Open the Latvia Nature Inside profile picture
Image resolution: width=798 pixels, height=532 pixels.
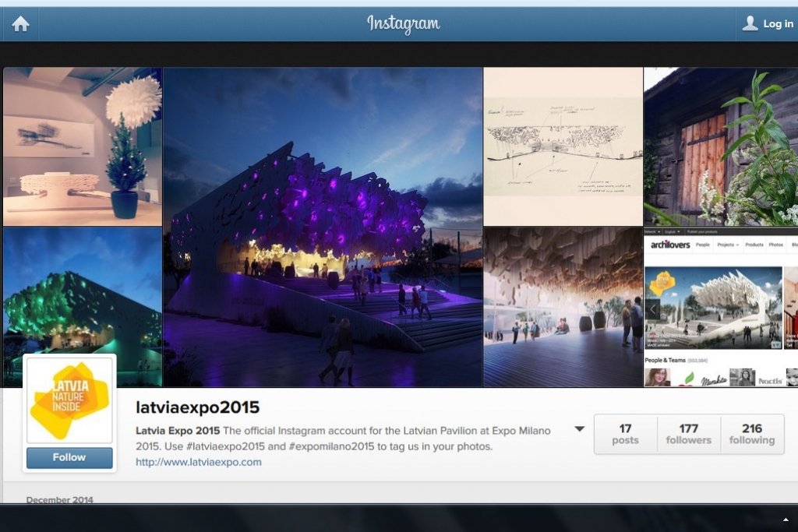point(70,400)
